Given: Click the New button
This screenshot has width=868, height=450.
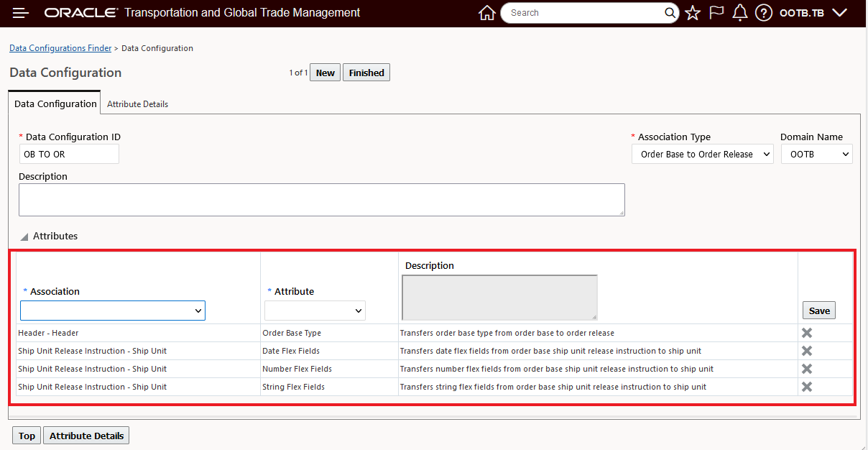Looking at the screenshot, I should (x=325, y=73).
